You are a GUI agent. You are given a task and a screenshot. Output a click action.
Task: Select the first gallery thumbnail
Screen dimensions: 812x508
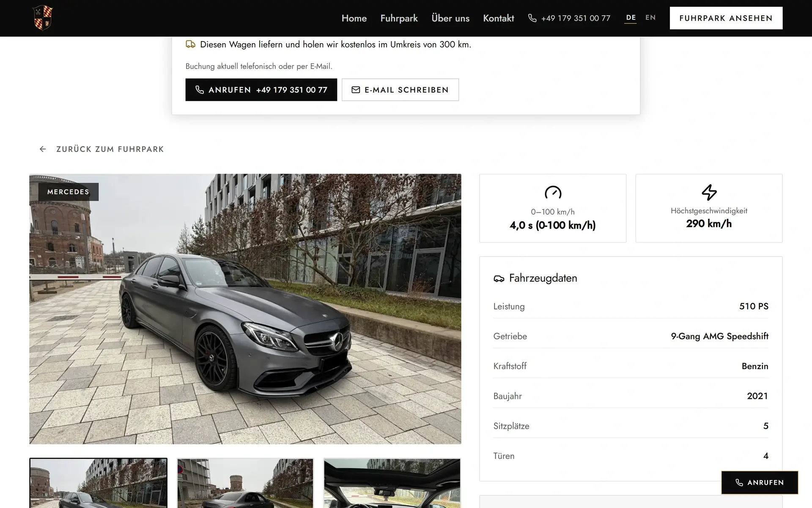tap(98, 483)
